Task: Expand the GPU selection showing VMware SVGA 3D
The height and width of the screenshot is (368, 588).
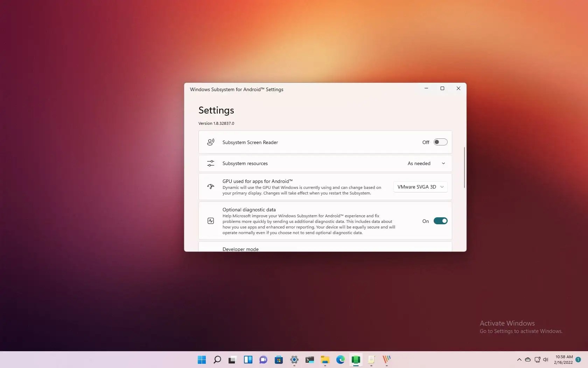Action: point(420,187)
